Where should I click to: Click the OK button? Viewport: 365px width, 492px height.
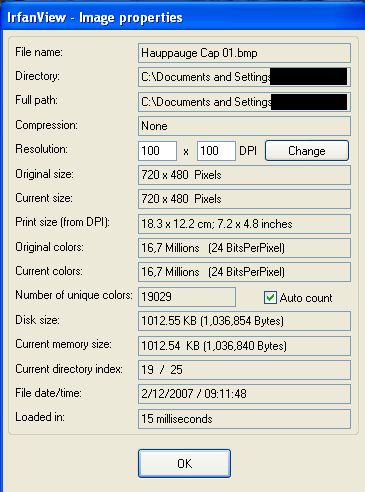[184, 463]
